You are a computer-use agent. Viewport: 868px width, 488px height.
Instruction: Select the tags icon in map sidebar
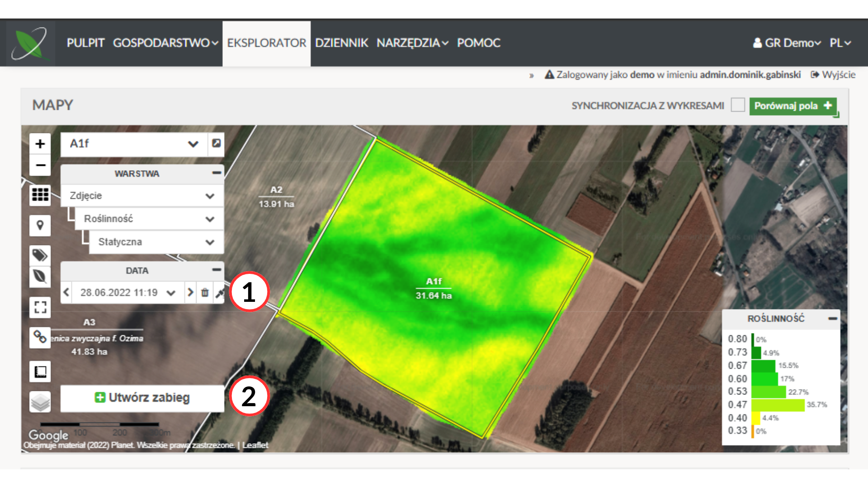click(40, 255)
